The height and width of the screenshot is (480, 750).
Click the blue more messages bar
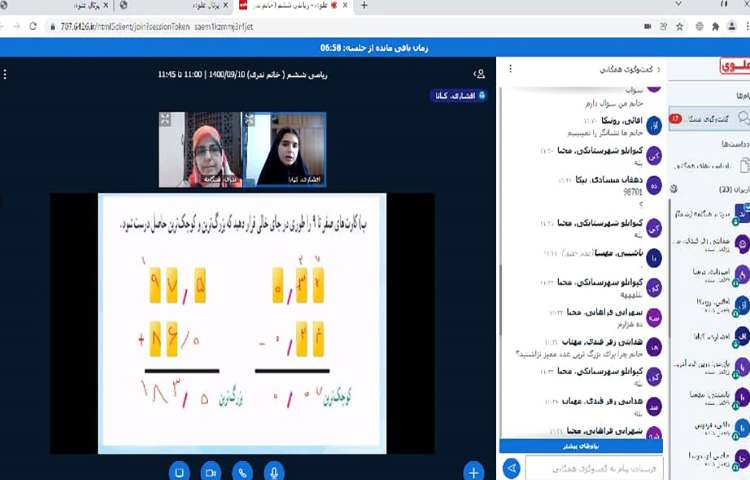click(x=581, y=446)
